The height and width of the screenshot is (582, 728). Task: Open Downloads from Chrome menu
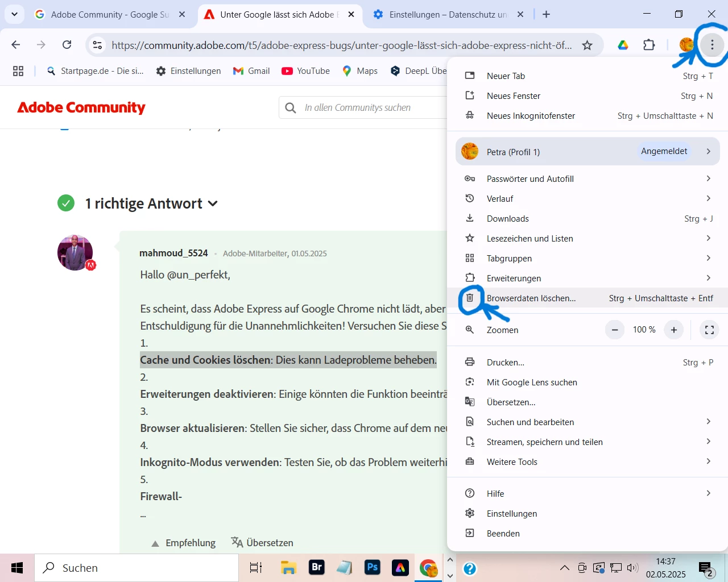(x=588, y=219)
